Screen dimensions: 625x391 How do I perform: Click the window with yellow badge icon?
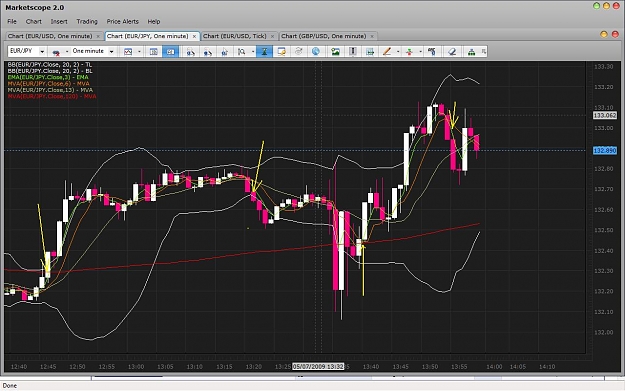pyautogui.click(x=281, y=51)
